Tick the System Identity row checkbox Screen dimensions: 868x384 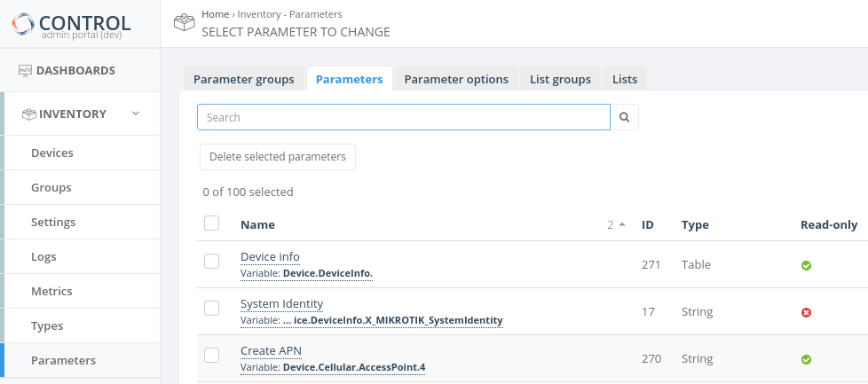[x=211, y=308]
